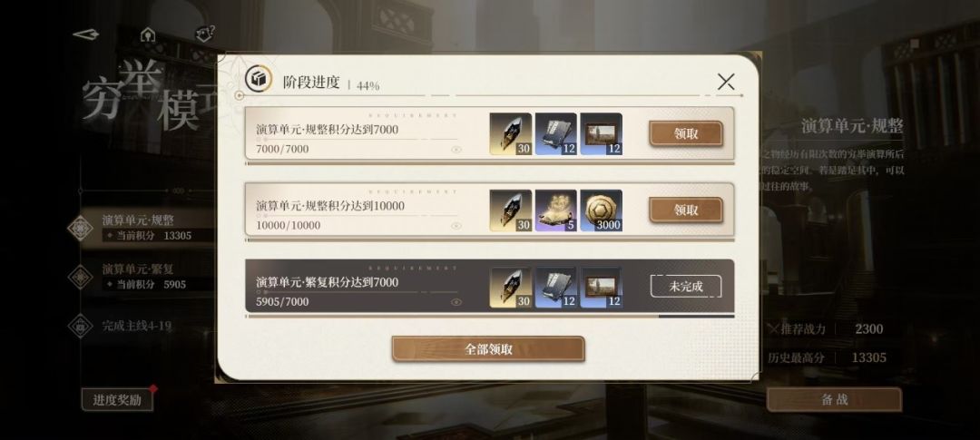980x440 pixels.
Task: Select the 演算单元·繁复 stage tab
Action: (143, 277)
